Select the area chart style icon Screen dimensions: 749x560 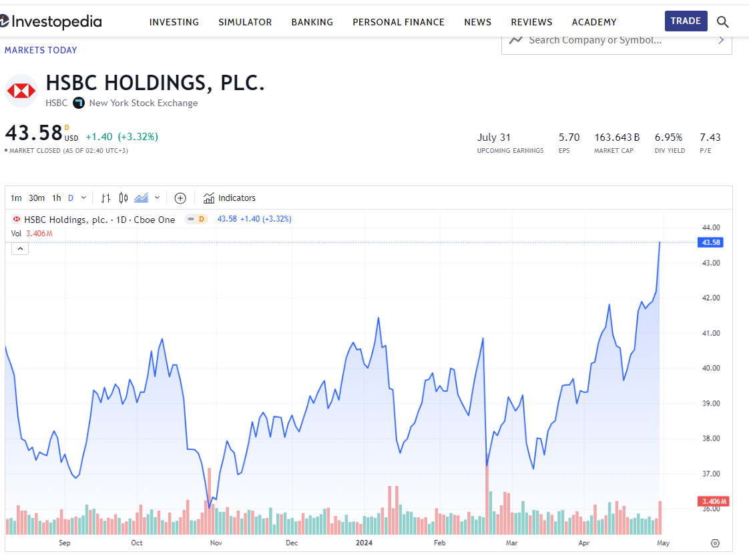(x=141, y=198)
